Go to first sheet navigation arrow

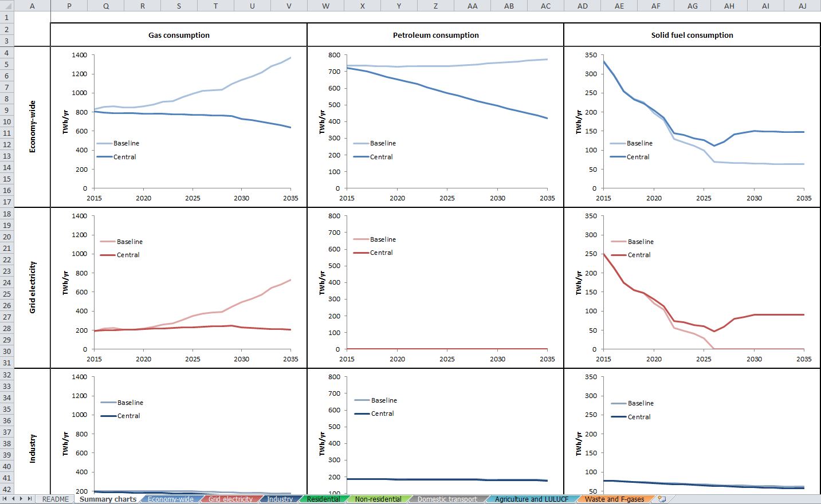tap(6, 499)
